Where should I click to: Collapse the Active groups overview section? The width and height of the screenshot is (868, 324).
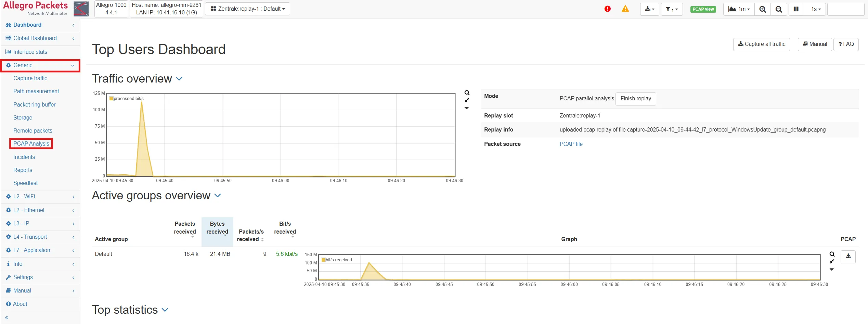pos(218,196)
